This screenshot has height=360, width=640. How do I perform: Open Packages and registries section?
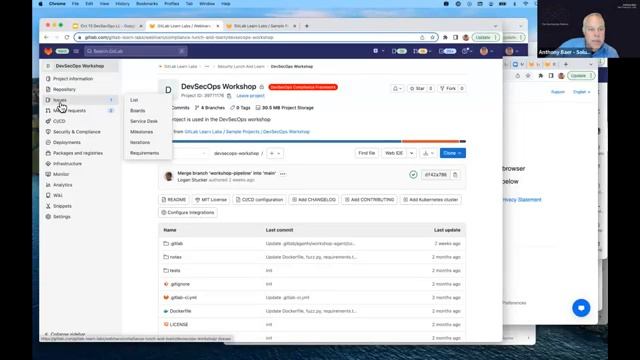tap(78, 153)
